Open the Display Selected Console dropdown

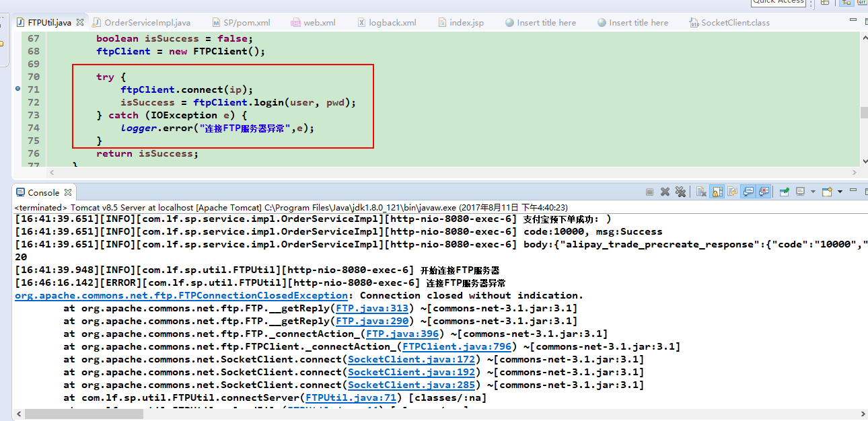(x=812, y=192)
